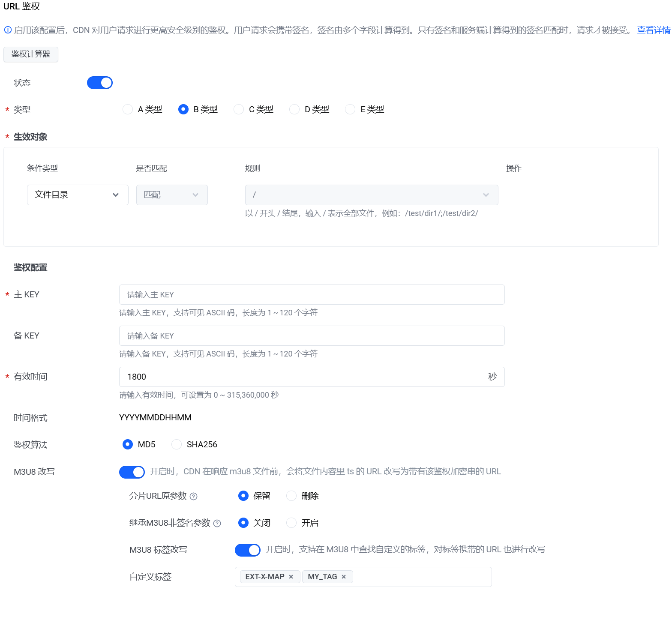The width and height of the screenshot is (672, 629).
Task: Open the 鉴权计算器 button
Action: pos(31,54)
